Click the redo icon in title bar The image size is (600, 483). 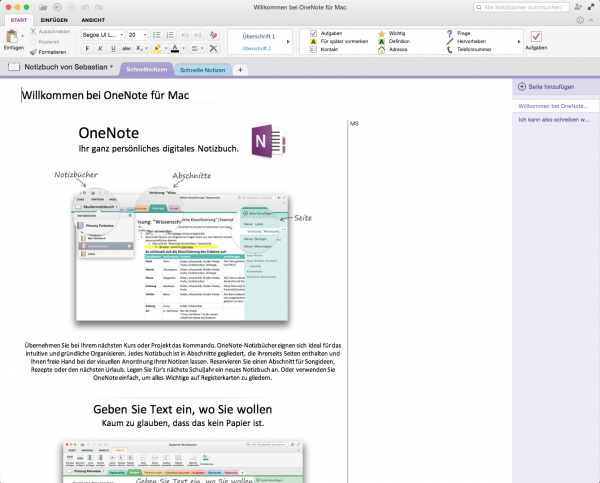[99, 7]
